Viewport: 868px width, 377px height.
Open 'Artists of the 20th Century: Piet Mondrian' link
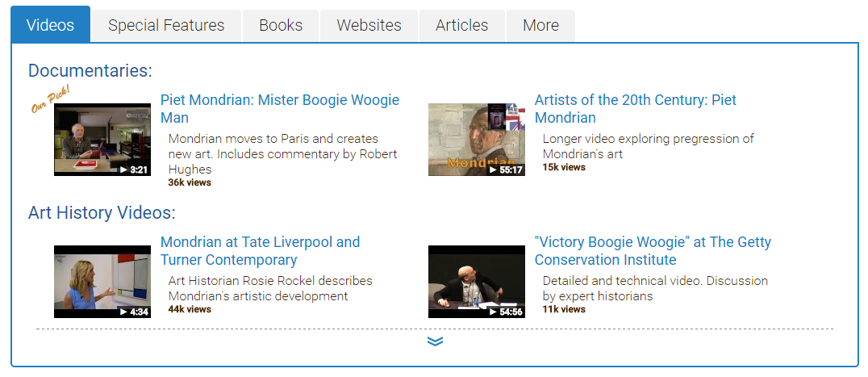pyautogui.click(x=636, y=108)
